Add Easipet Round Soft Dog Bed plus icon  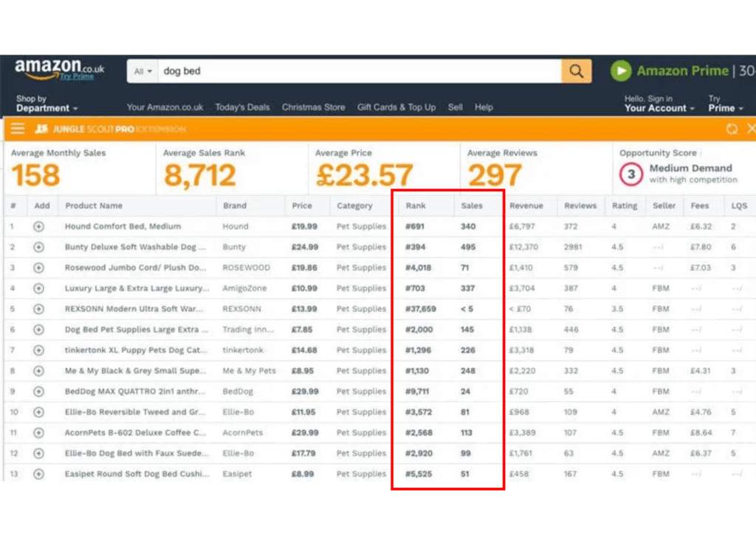click(x=38, y=474)
